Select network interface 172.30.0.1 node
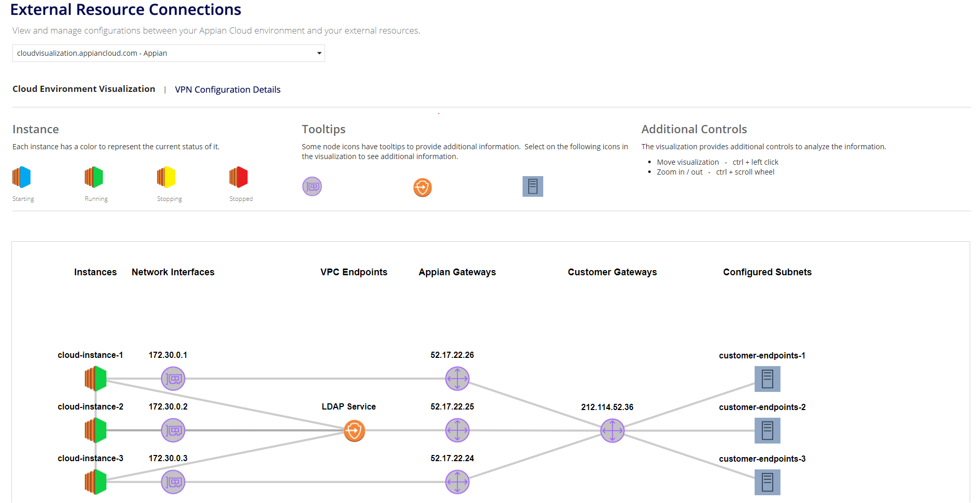 point(173,379)
